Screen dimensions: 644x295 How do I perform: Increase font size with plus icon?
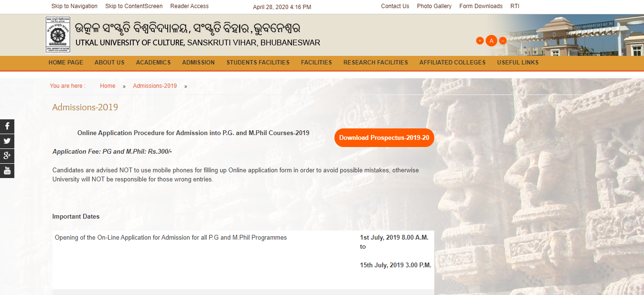pyautogui.click(x=480, y=41)
